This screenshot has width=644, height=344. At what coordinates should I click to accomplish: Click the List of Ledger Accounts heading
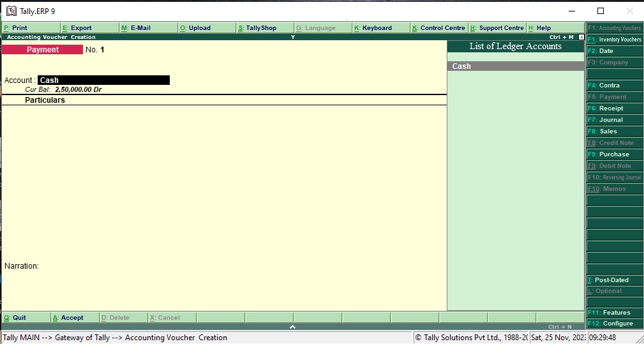(516, 47)
